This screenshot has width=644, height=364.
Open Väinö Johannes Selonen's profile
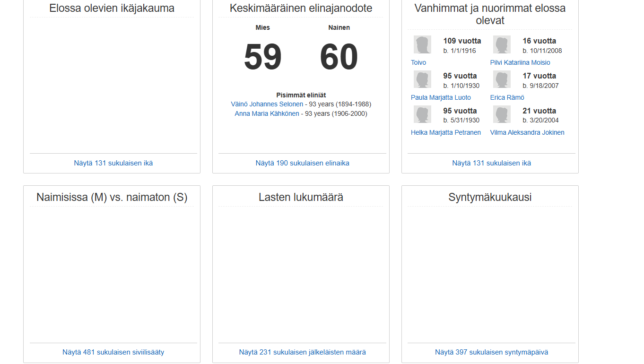coord(267,104)
